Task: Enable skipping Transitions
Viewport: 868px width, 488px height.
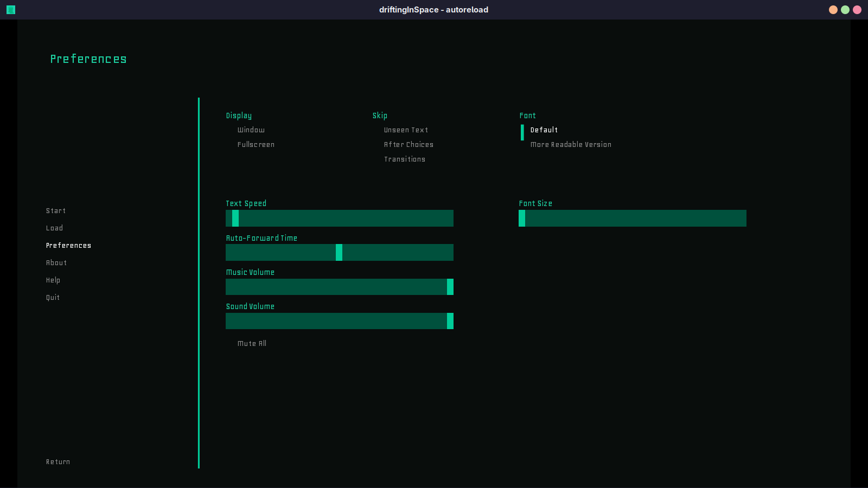Action: tap(405, 159)
